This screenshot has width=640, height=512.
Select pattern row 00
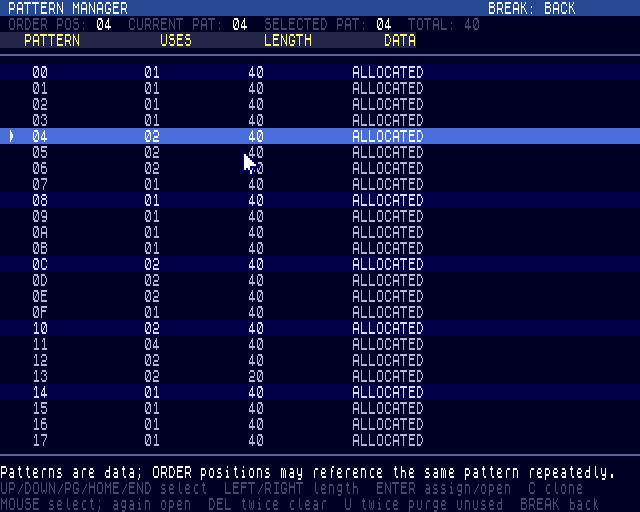(x=320, y=72)
